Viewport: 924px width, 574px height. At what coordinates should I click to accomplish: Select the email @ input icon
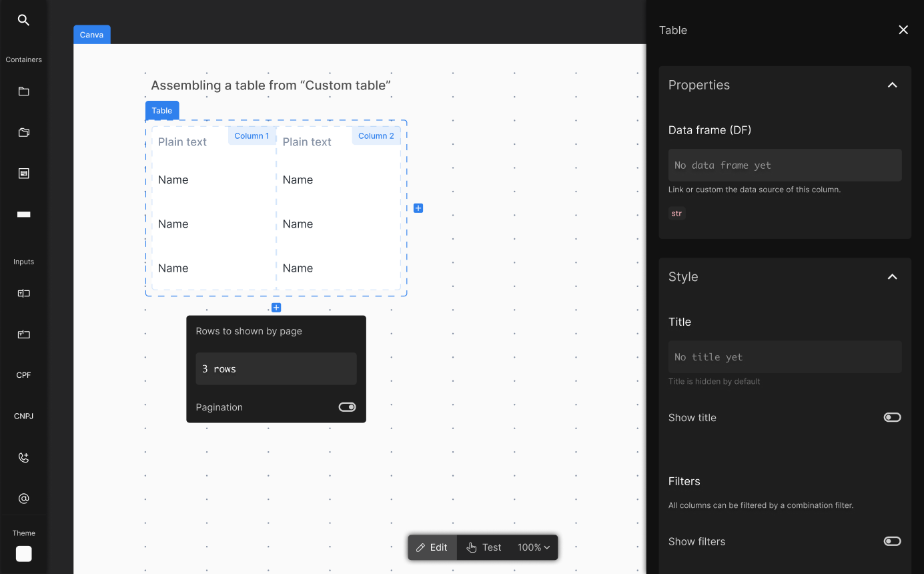click(23, 499)
